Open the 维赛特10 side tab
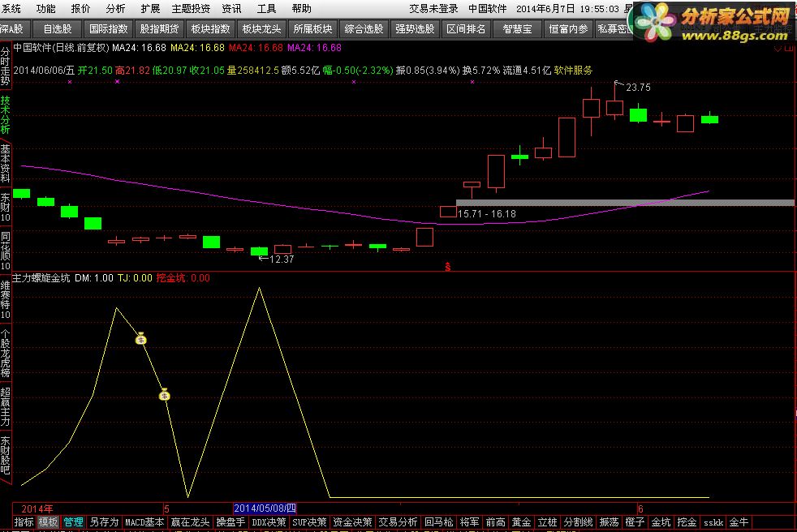Image resolution: width=797 pixels, height=532 pixels. tap(5, 300)
